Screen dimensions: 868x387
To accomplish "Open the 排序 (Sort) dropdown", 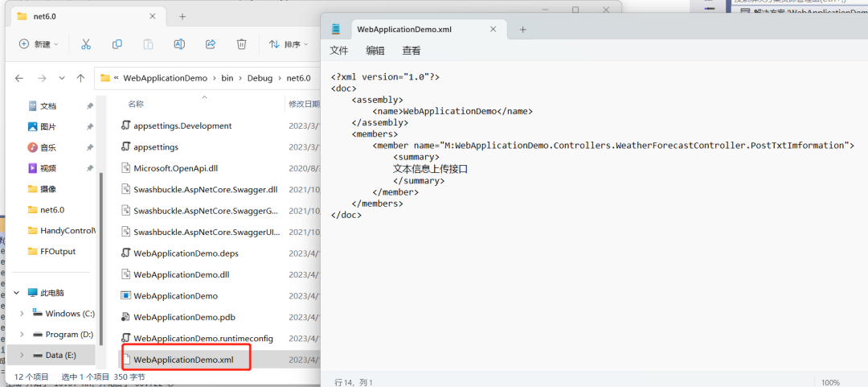I will pyautogui.click(x=288, y=44).
